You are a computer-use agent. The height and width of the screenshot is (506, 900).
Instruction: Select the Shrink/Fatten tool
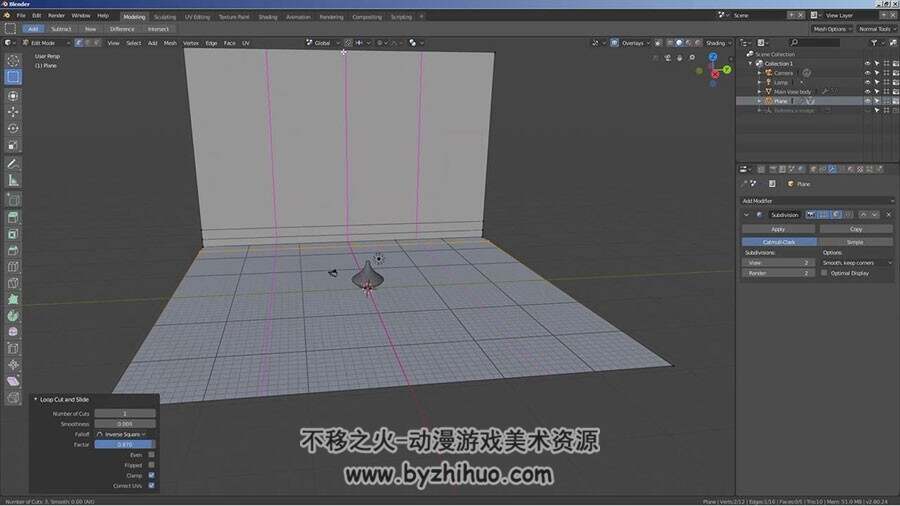click(13, 365)
